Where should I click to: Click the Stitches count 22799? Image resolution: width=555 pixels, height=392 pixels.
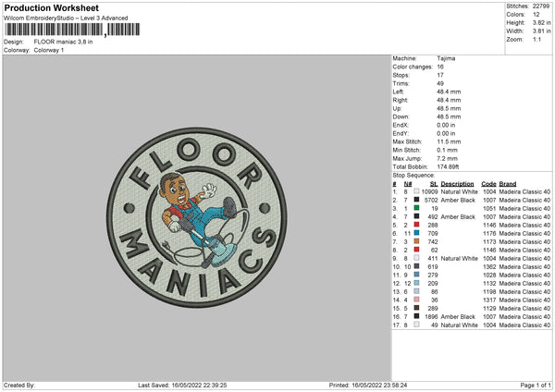pos(541,6)
